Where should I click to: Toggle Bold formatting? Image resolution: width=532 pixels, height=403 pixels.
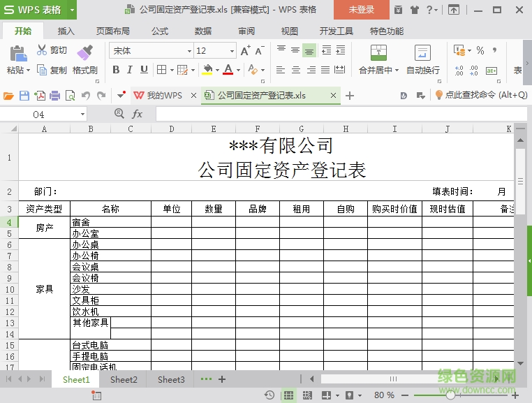point(116,70)
